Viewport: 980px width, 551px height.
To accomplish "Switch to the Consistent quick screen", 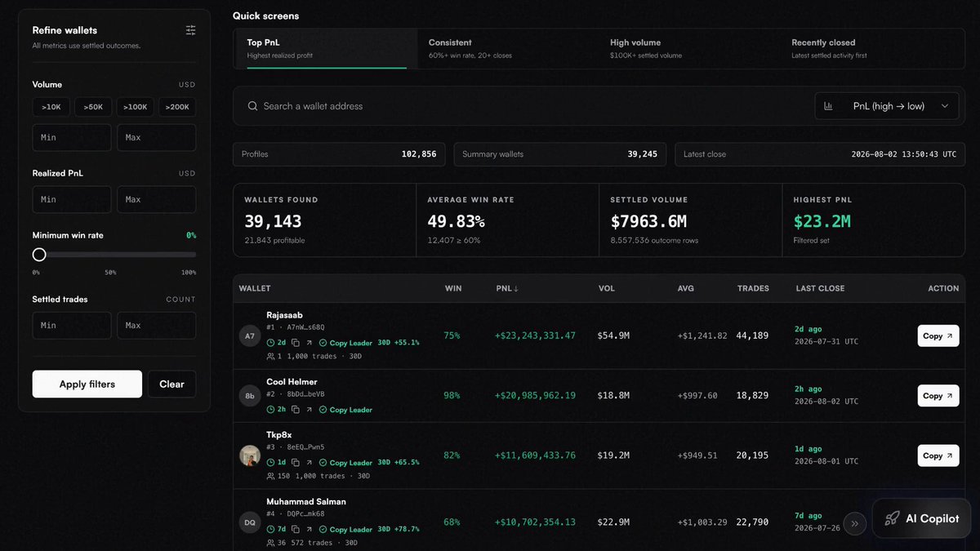I will pos(506,48).
